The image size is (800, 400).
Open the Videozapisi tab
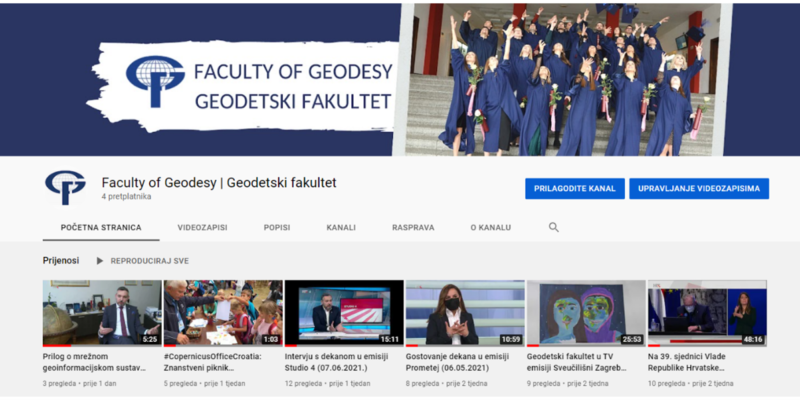click(x=203, y=228)
